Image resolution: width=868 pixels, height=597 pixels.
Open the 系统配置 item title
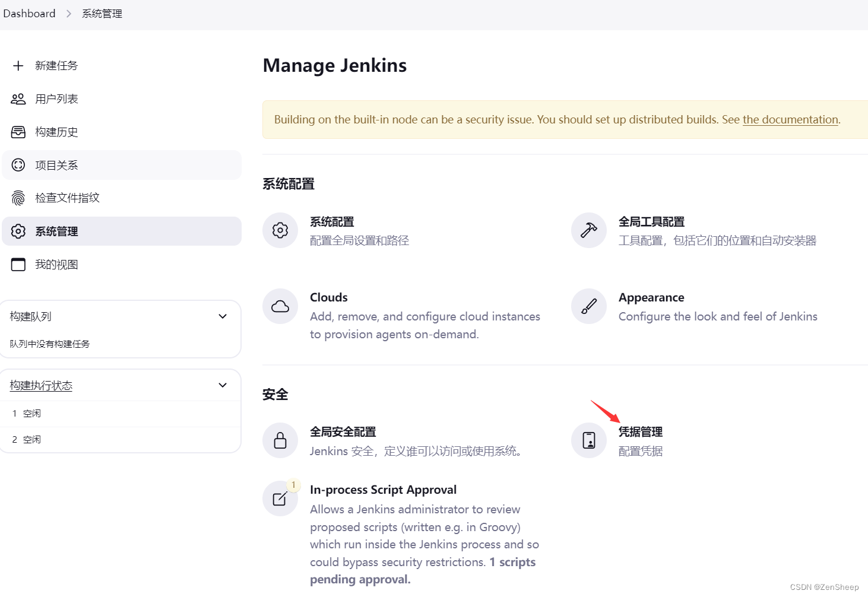click(332, 222)
